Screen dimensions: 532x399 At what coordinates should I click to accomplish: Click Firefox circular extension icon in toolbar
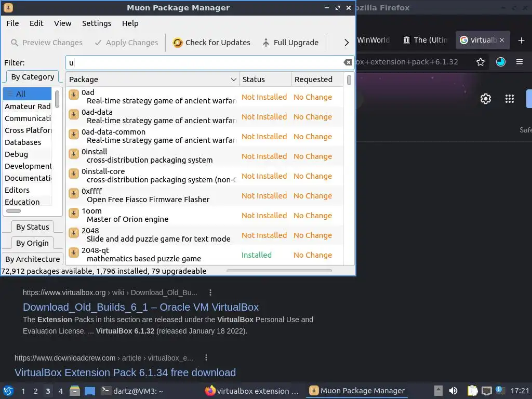coord(500,62)
